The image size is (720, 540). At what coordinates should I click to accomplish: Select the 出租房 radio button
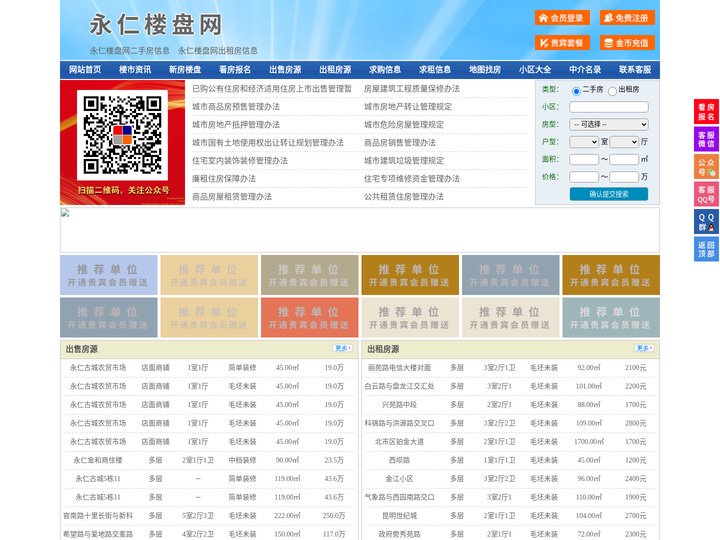(612, 91)
